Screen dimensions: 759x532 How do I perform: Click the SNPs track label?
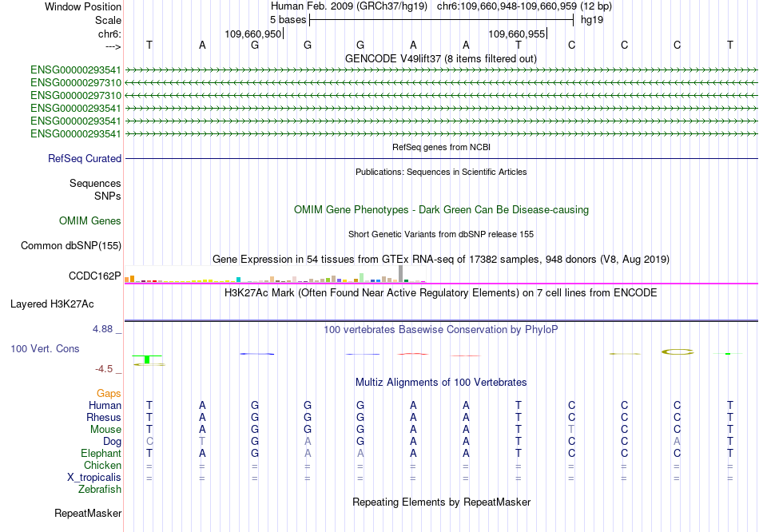click(108, 196)
